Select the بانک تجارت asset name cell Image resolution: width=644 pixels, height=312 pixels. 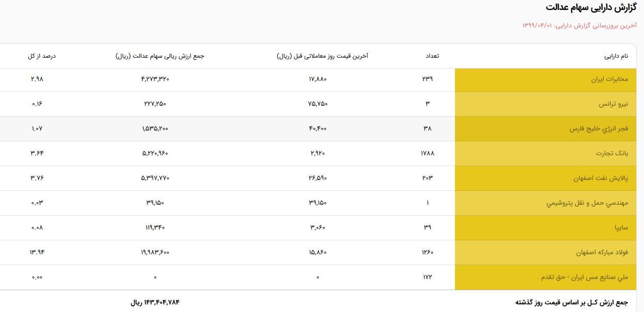point(545,154)
